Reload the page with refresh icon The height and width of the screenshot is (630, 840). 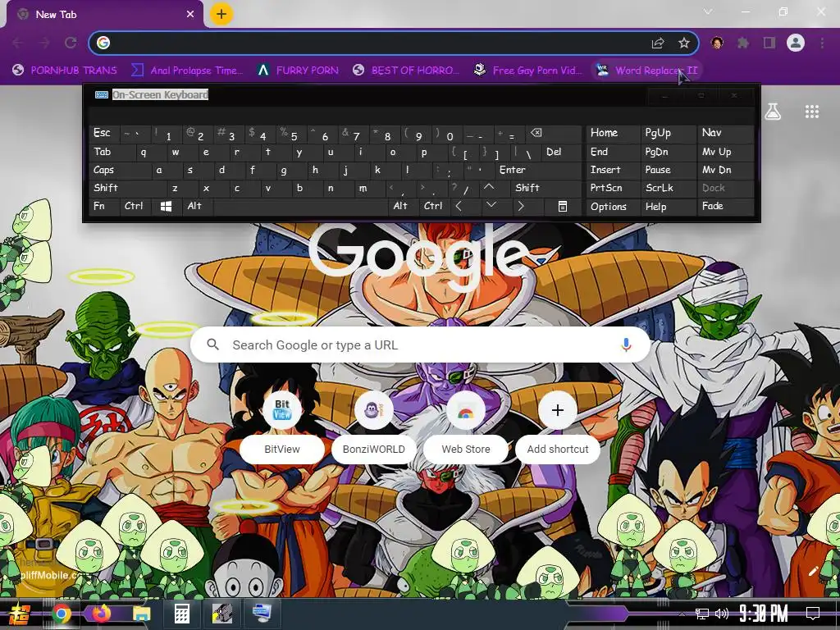point(71,43)
